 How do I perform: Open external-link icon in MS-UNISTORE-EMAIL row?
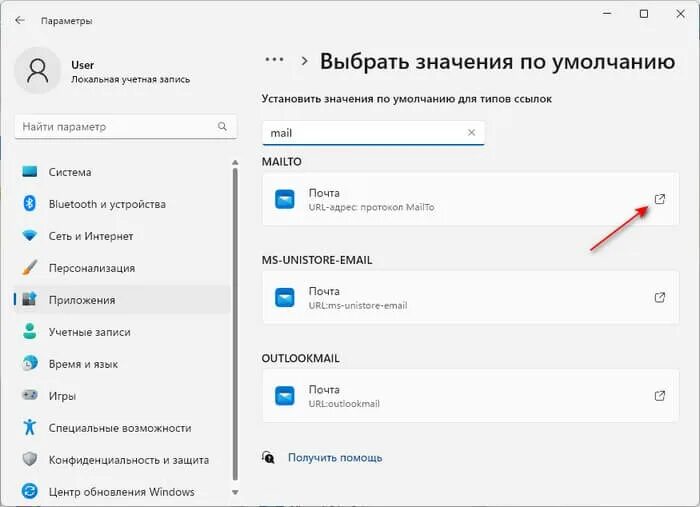(x=660, y=297)
